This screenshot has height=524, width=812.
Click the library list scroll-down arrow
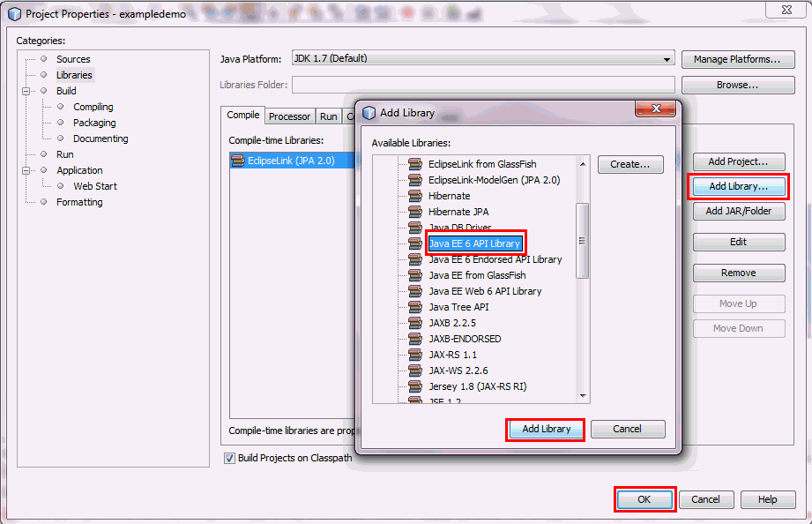coord(583,396)
